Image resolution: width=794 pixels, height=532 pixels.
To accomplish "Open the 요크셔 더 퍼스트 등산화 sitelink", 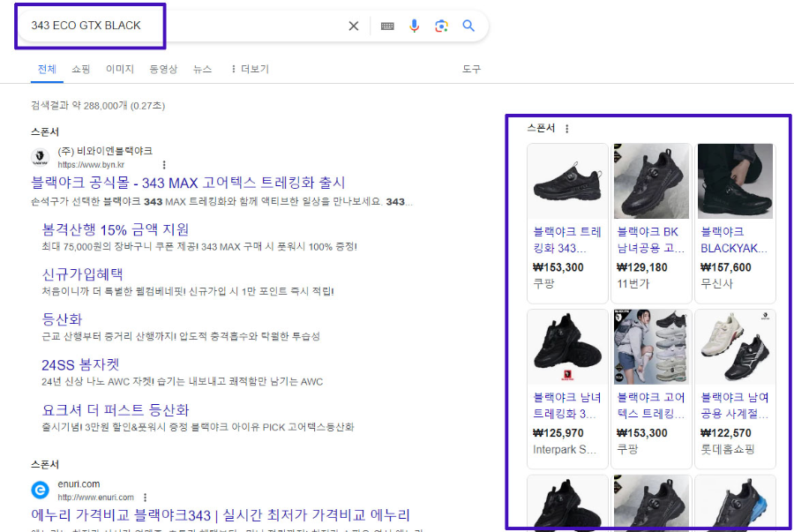I will tap(116, 409).
